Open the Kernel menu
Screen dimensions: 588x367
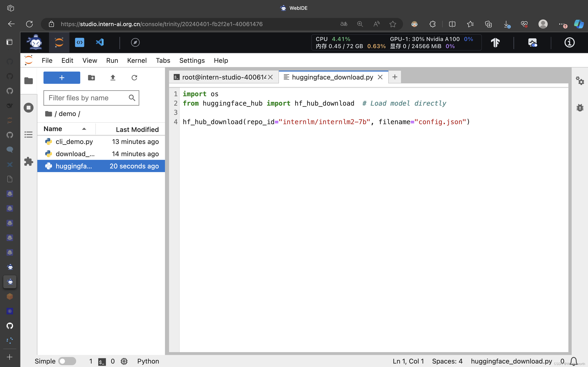tap(137, 60)
